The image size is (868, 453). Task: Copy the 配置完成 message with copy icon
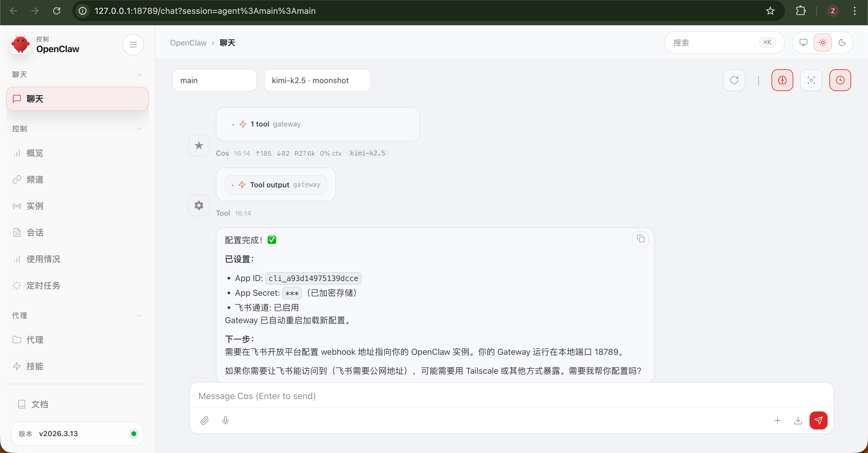(x=640, y=239)
